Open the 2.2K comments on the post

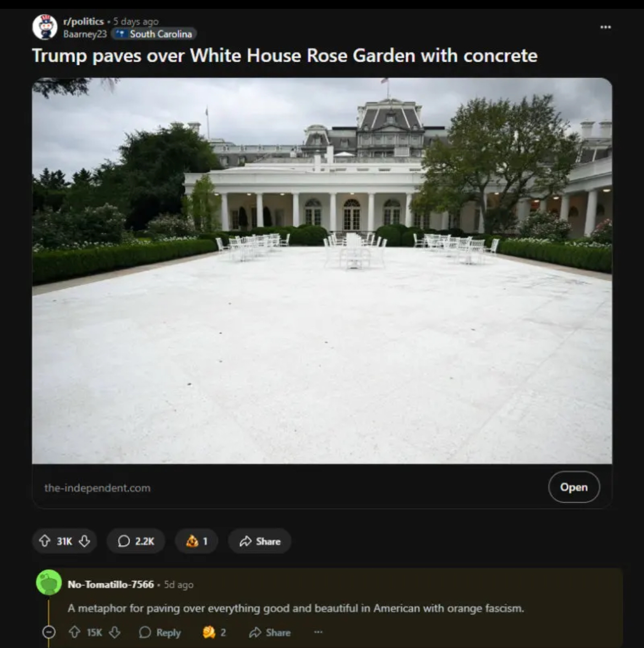135,541
